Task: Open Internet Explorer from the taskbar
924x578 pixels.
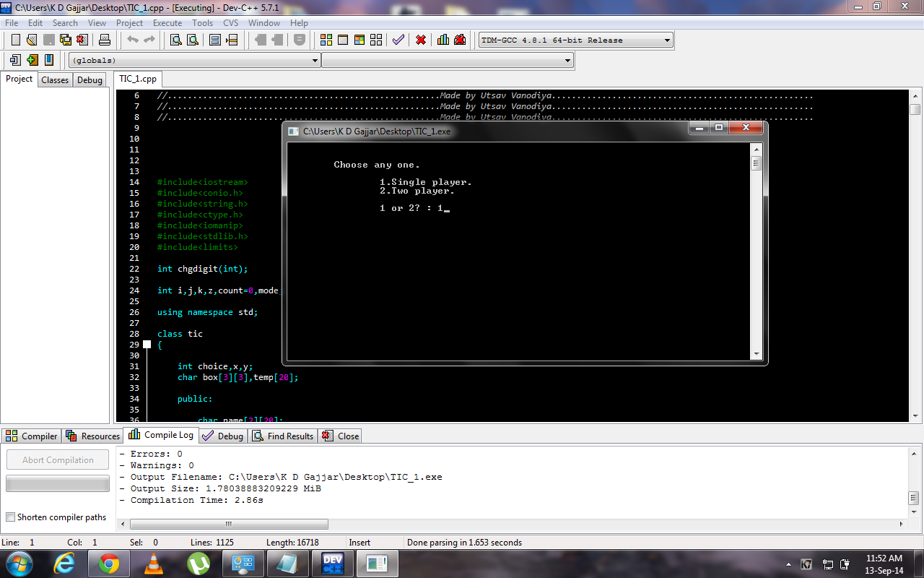Action: tap(66, 563)
